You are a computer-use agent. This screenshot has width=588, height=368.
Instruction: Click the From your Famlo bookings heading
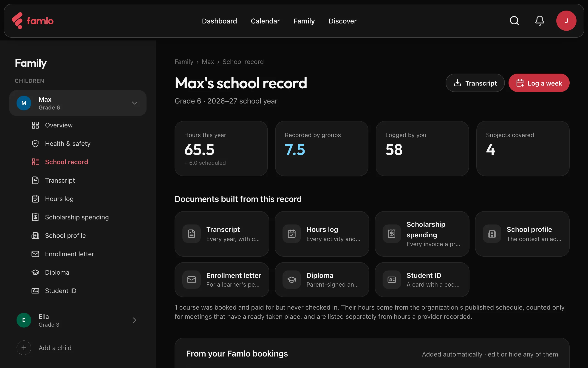click(237, 354)
